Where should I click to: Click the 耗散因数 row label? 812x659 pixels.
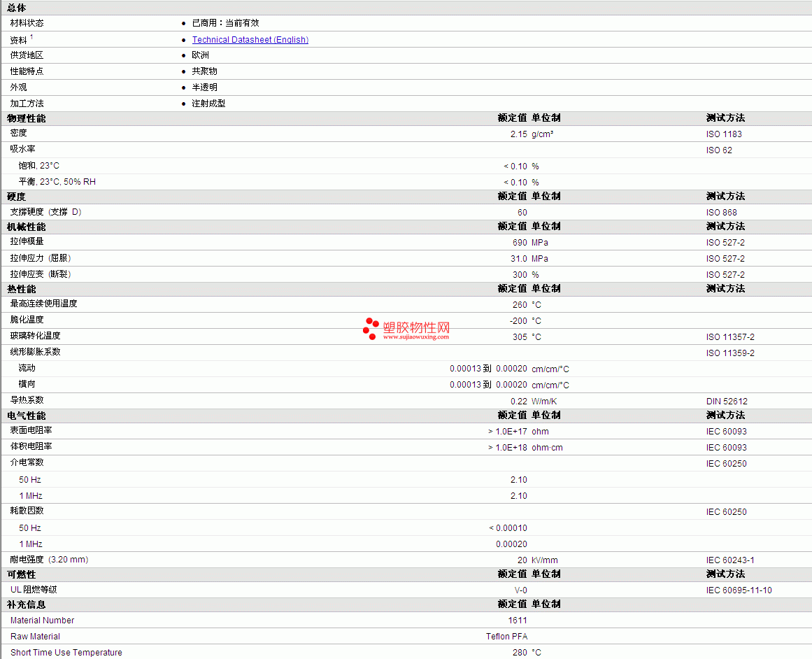point(27,511)
